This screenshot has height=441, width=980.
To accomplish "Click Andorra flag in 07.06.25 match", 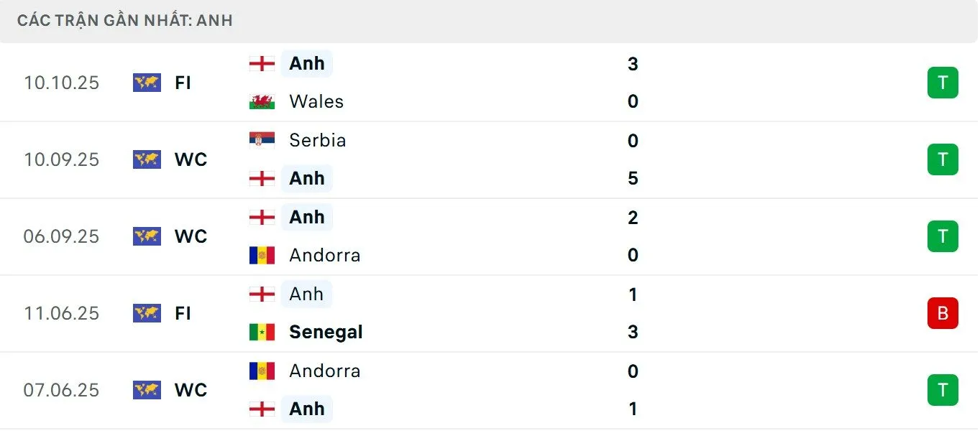I will pyautogui.click(x=262, y=371).
